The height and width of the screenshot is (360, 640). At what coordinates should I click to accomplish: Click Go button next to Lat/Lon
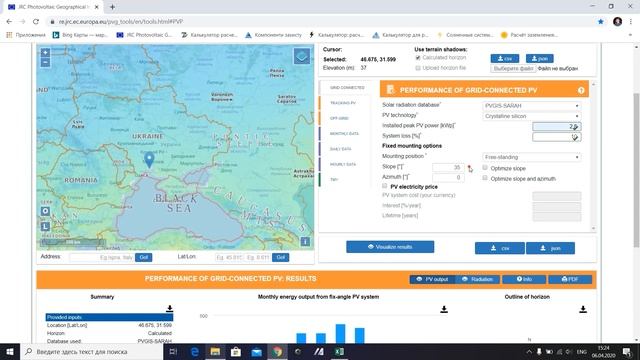click(280, 257)
